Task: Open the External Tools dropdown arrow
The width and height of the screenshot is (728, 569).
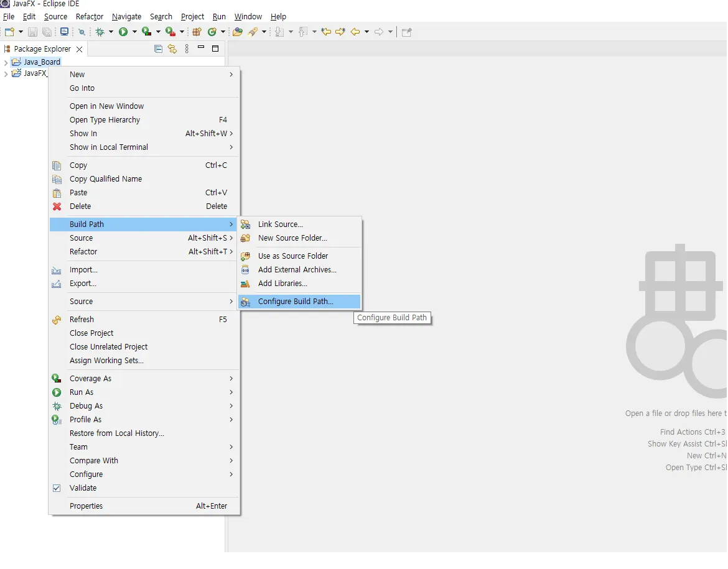Action: point(182,32)
